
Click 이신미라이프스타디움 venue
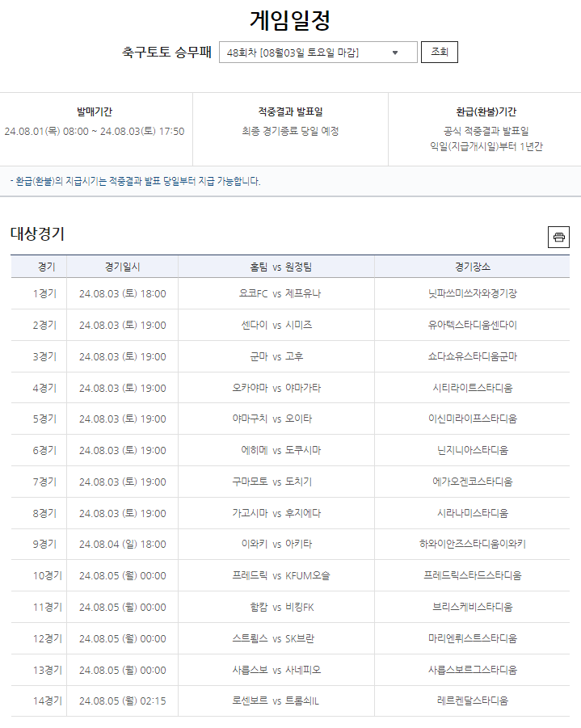click(473, 419)
